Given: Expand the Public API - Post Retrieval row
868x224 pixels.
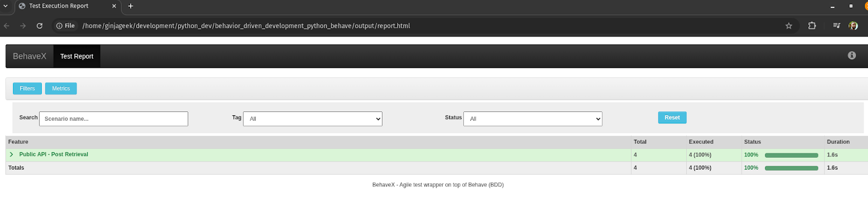Looking at the screenshot, I should [11, 154].
